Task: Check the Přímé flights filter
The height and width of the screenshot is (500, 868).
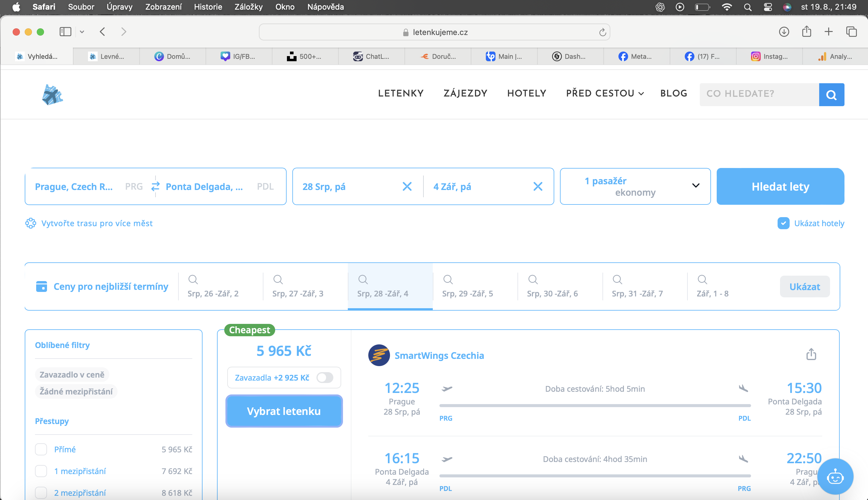Action: (41, 449)
